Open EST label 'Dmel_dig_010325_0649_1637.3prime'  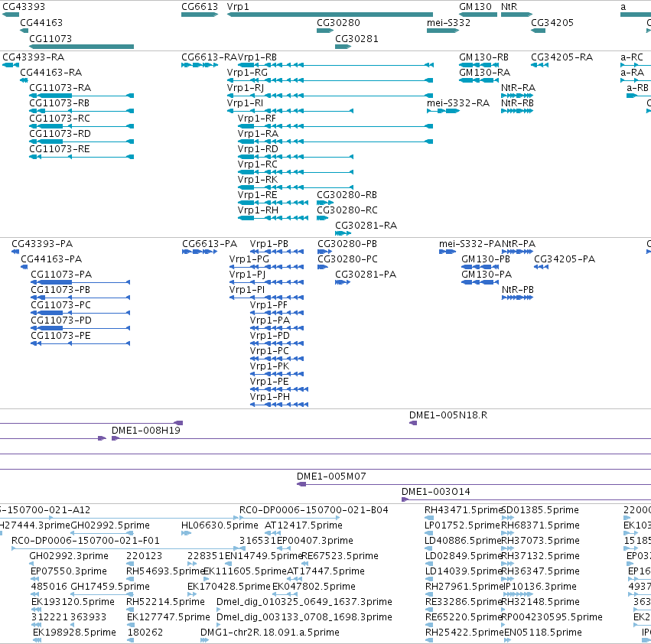point(304,602)
